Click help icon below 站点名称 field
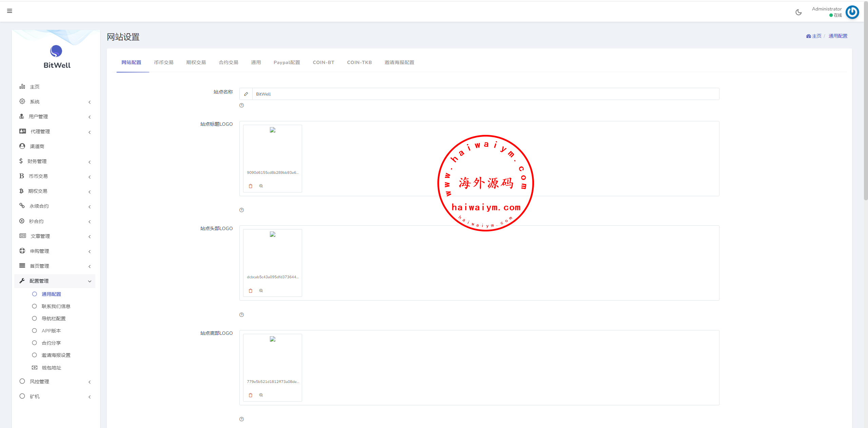Viewport: 868px width, 428px height. (x=241, y=105)
